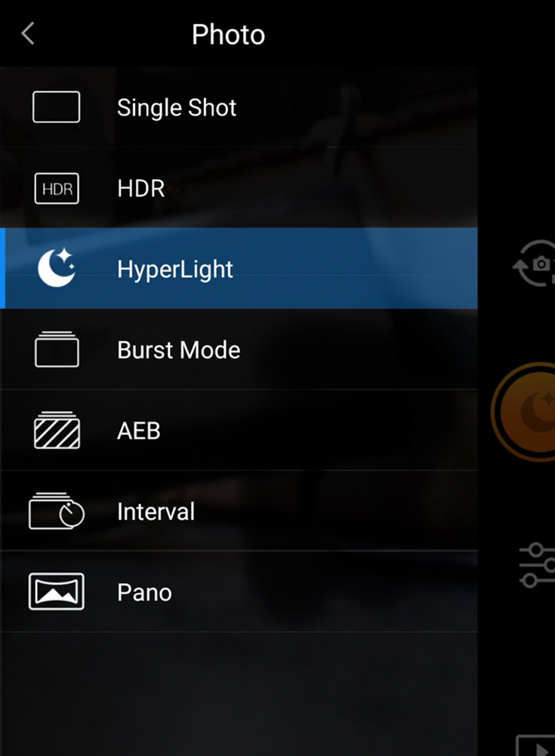Click the HyperLight moon icon
The width and height of the screenshot is (555, 756).
(x=57, y=268)
